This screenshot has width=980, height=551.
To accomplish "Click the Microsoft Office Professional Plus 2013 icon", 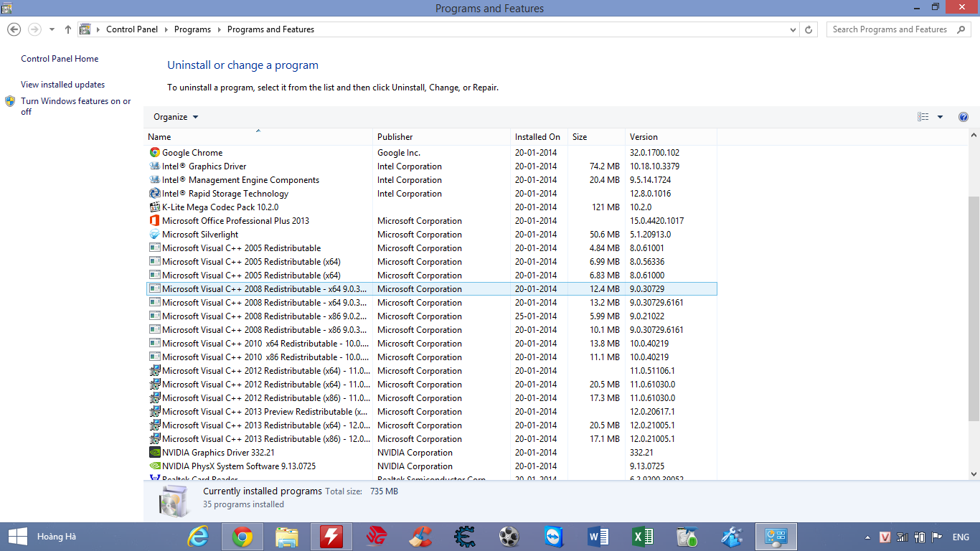I will point(154,220).
